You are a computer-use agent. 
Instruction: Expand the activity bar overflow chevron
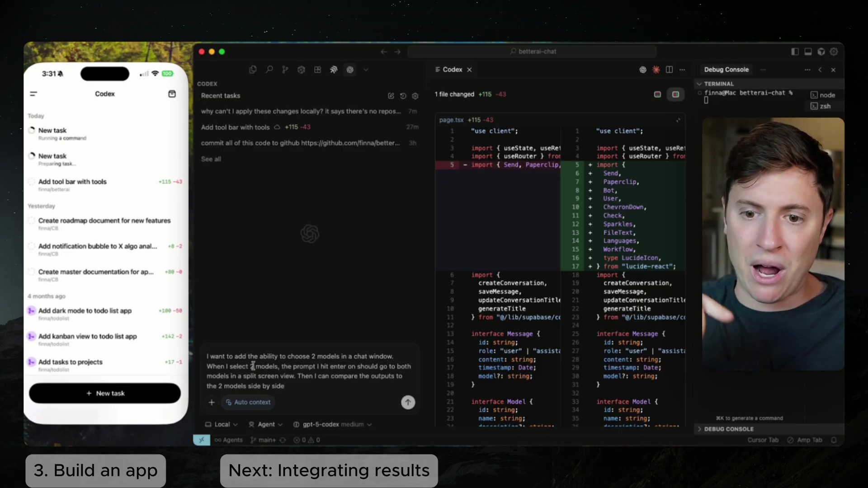point(366,70)
